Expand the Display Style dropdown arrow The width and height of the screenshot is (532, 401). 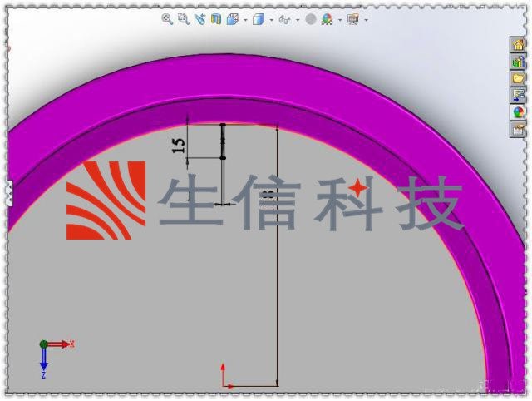272,20
